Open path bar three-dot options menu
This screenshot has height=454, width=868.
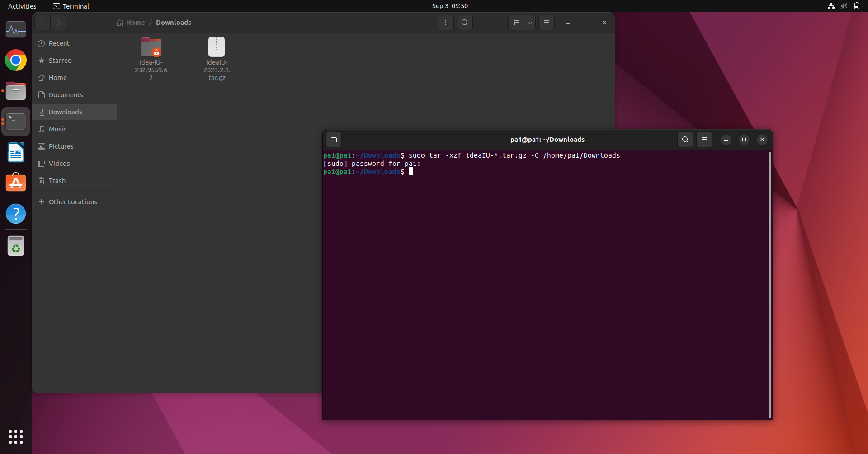click(446, 23)
